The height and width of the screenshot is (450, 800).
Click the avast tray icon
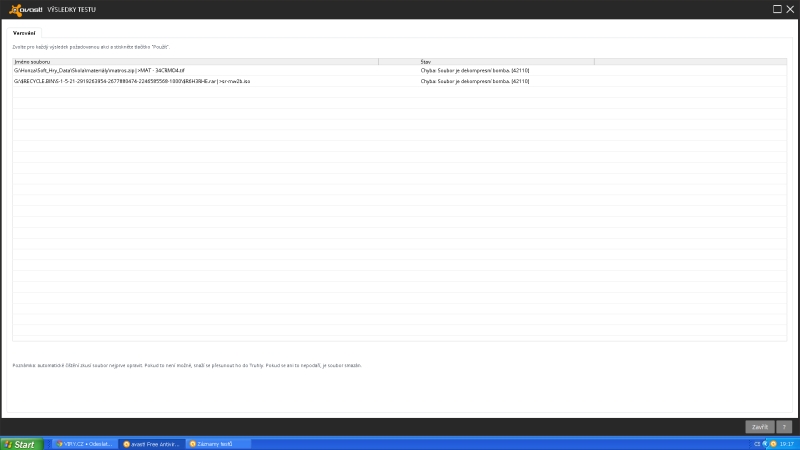pos(772,443)
